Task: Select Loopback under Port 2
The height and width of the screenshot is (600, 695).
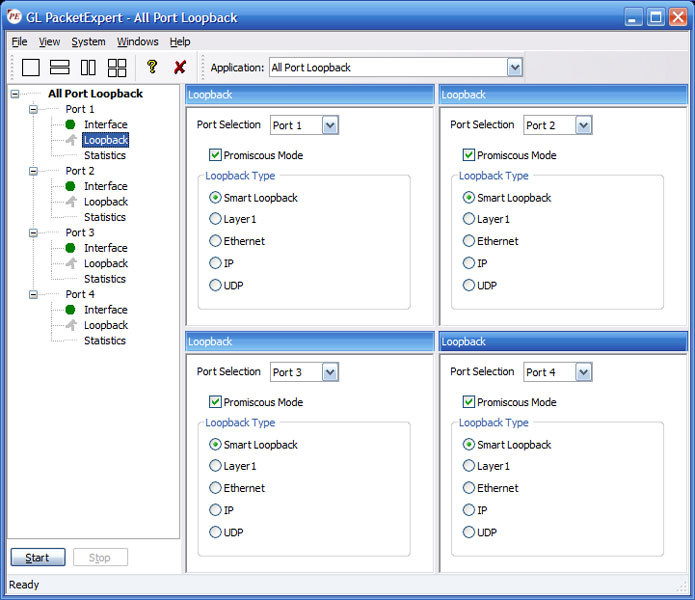Action: [x=106, y=202]
